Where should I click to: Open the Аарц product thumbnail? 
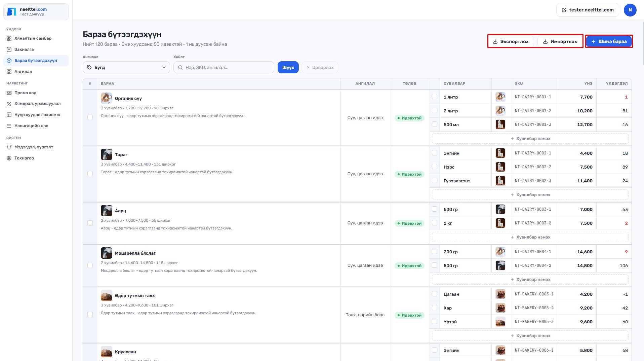[107, 211]
